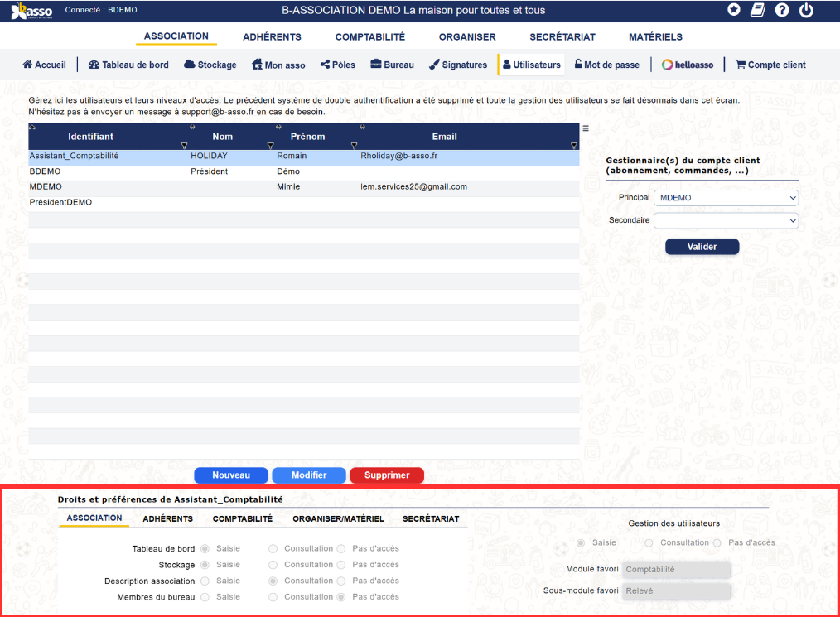Click the Modifier button
The height and width of the screenshot is (617, 840).
(308, 475)
